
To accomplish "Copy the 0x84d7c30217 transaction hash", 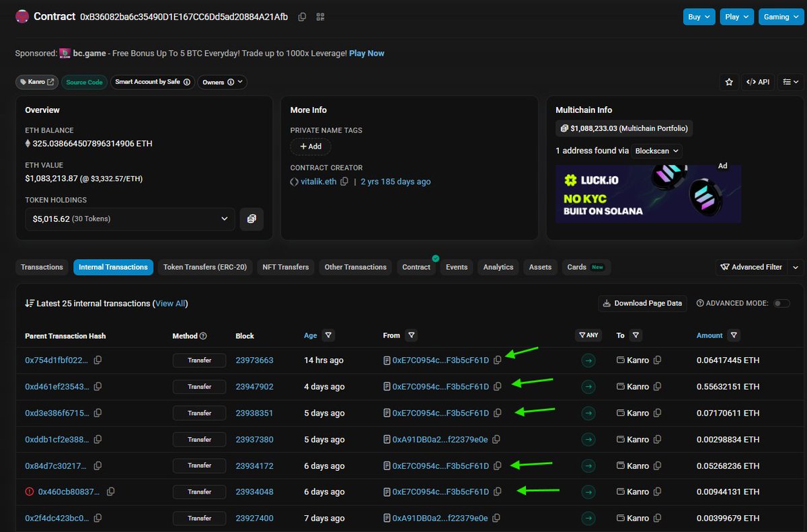I will click(98, 465).
